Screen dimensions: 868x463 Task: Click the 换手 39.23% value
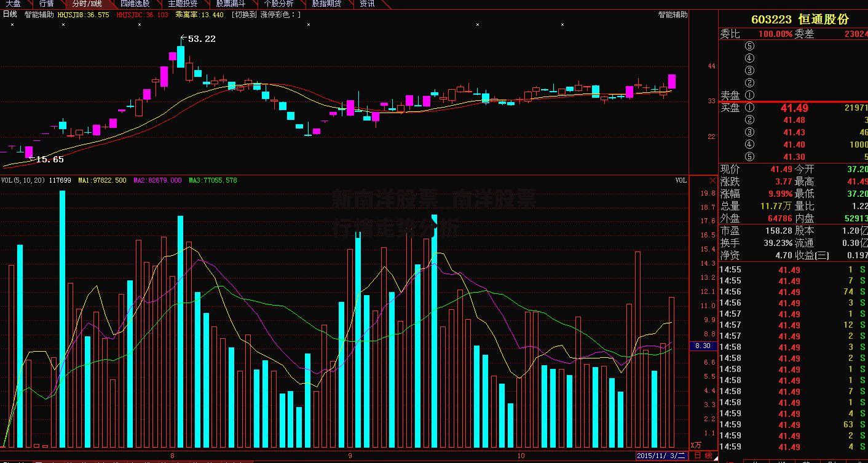pyautogui.click(x=778, y=243)
